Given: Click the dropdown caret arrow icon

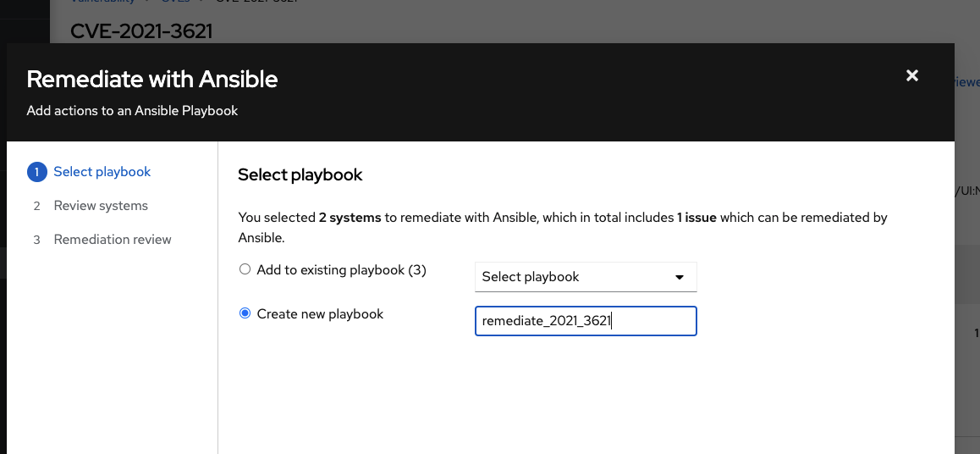Looking at the screenshot, I should pyautogui.click(x=680, y=277).
